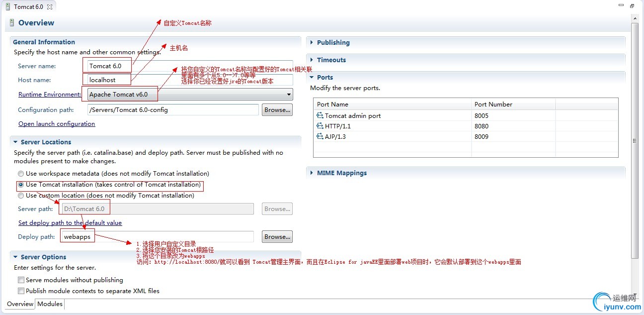Click the AJP/1.3 port row icon

(320, 136)
